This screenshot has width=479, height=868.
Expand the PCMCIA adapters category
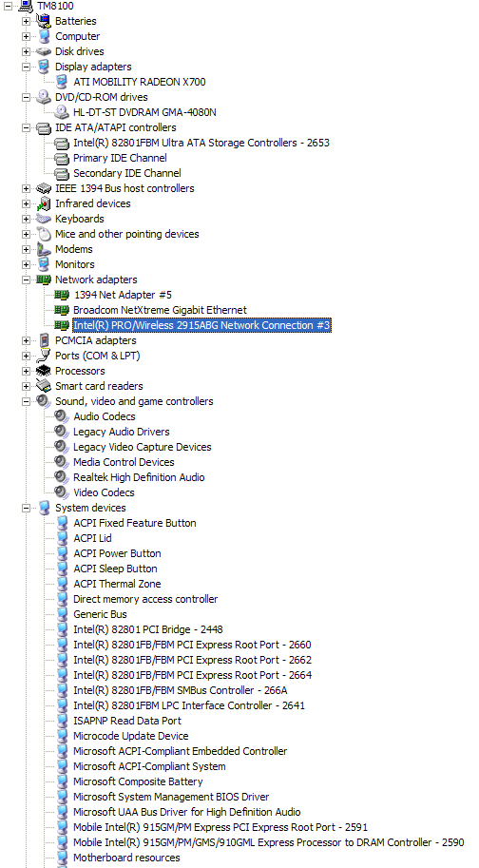[26, 340]
